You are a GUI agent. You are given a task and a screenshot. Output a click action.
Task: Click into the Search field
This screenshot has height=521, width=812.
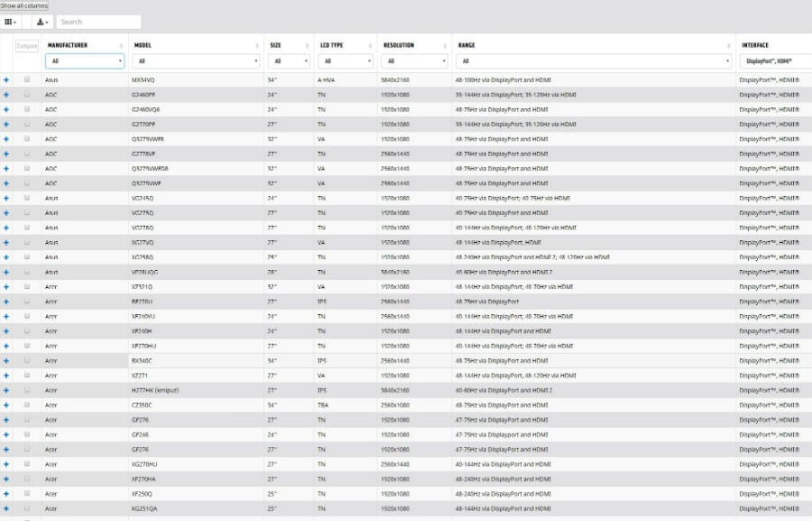tap(98, 22)
